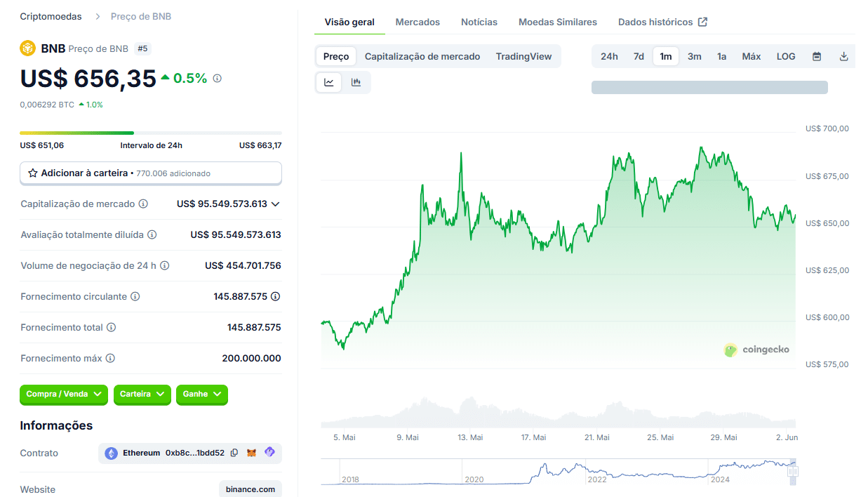Show info for Capitalização de mercado stat
Screen dimensions: 868x497
(x=143, y=204)
